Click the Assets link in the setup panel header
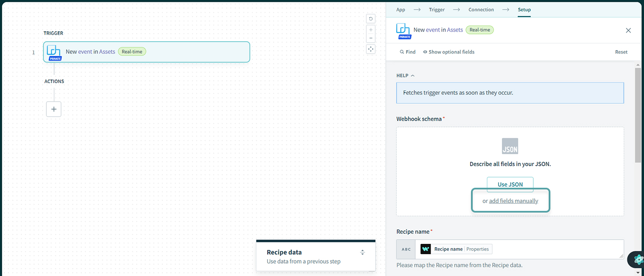Viewport: 644px width, 276px height. click(x=455, y=30)
